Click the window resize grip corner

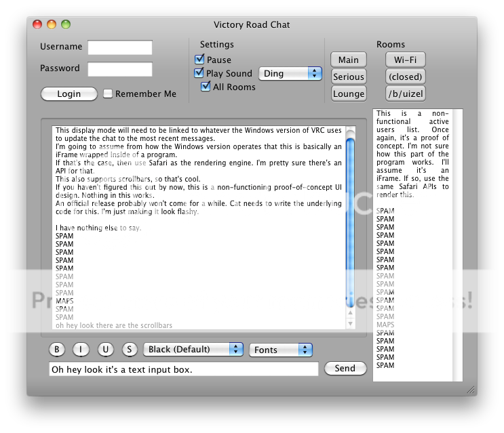[x=471, y=390]
